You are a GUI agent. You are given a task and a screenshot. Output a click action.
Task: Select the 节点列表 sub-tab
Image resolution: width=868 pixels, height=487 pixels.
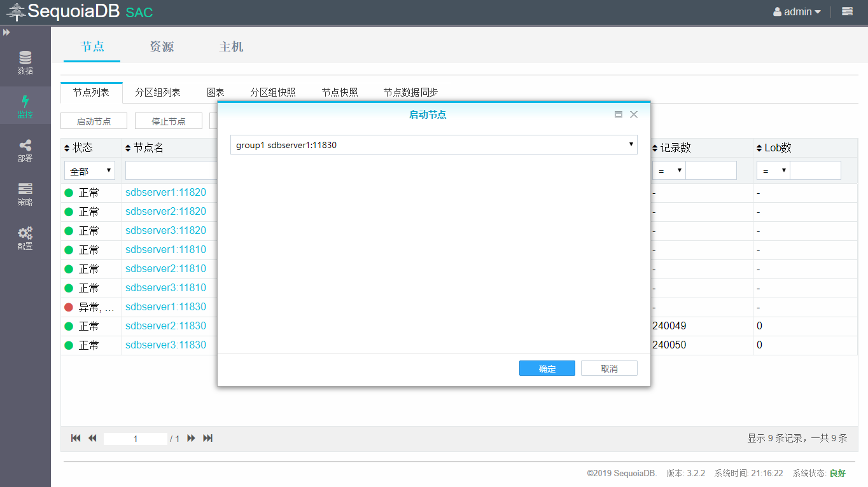(x=91, y=92)
